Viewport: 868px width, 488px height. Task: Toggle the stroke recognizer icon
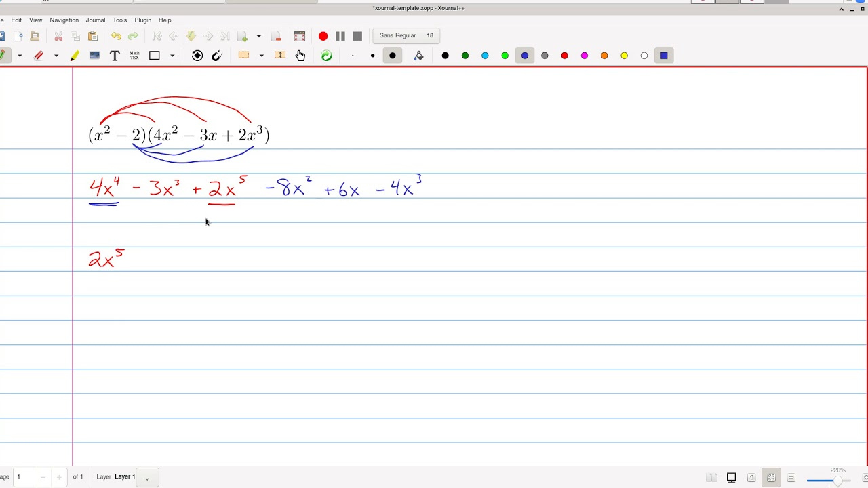point(197,56)
